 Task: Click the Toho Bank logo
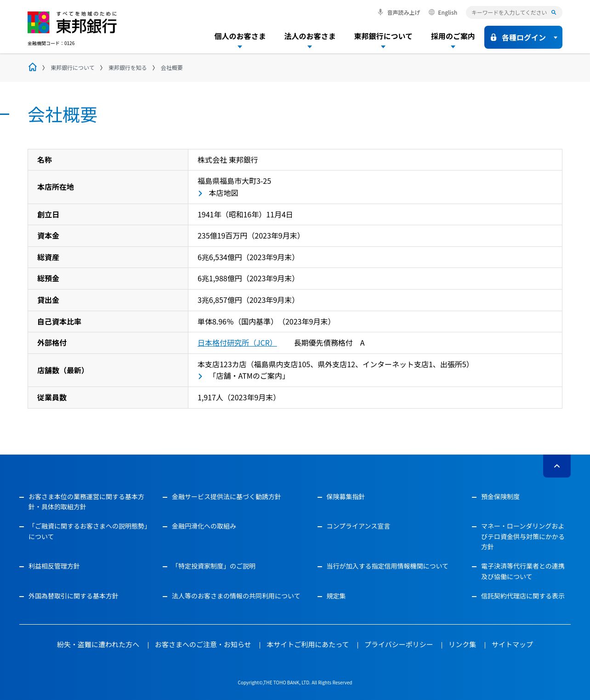tap(72, 23)
